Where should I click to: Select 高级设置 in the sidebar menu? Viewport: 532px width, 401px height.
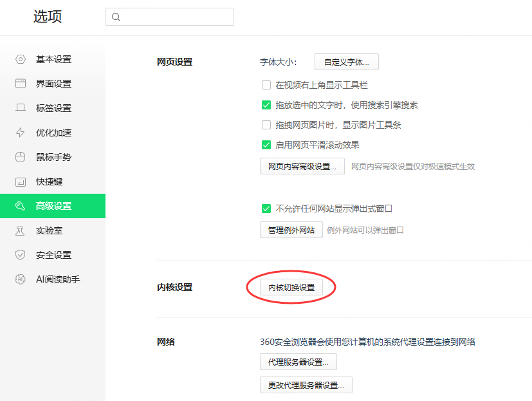point(53,206)
